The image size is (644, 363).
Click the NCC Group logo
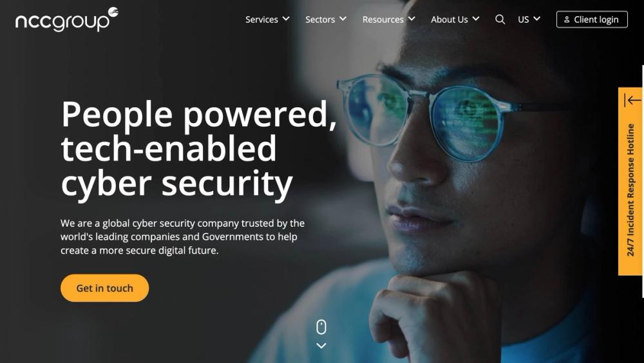click(x=67, y=19)
